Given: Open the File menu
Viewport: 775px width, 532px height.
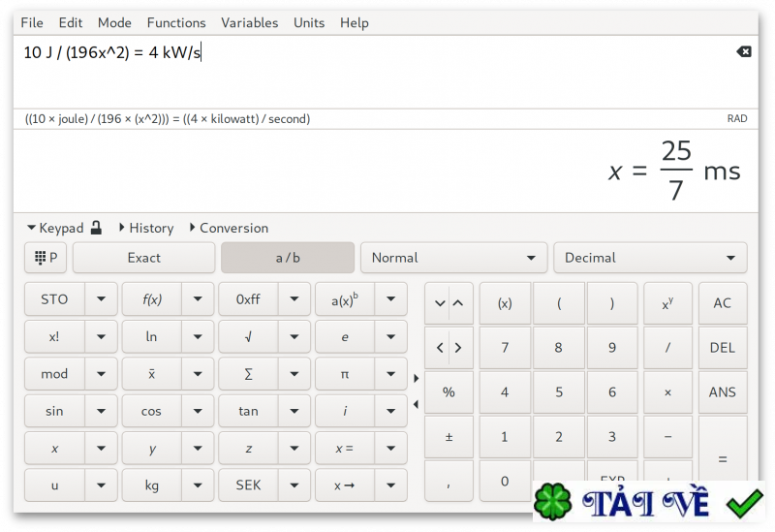Looking at the screenshot, I should pos(32,22).
